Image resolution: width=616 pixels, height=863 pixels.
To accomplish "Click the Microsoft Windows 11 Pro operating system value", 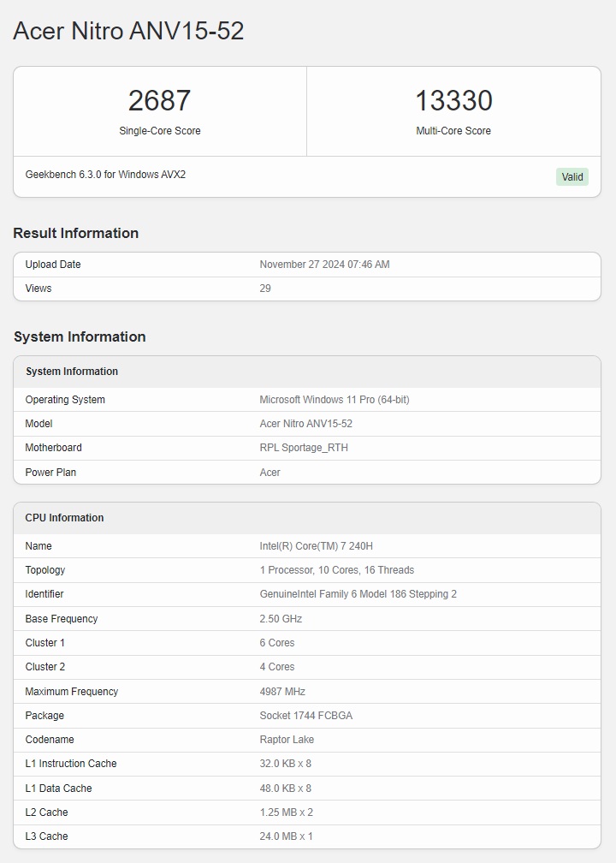I will [x=334, y=400].
